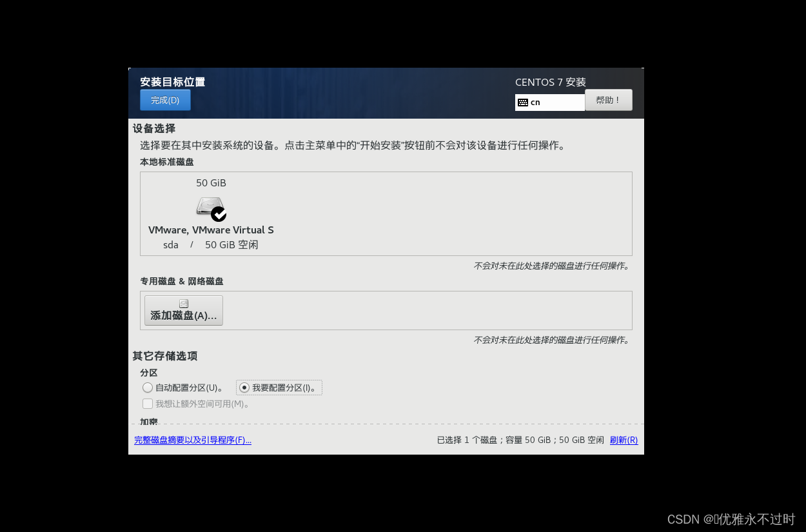This screenshot has height=532, width=806.
Task: Click the 本地标准磁盘 label
Action: pyautogui.click(x=167, y=162)
